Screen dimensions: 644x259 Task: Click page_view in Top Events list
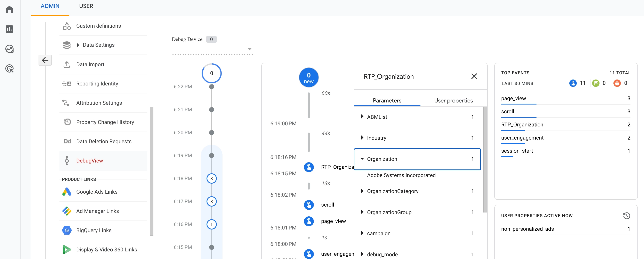tap(514, 98)
